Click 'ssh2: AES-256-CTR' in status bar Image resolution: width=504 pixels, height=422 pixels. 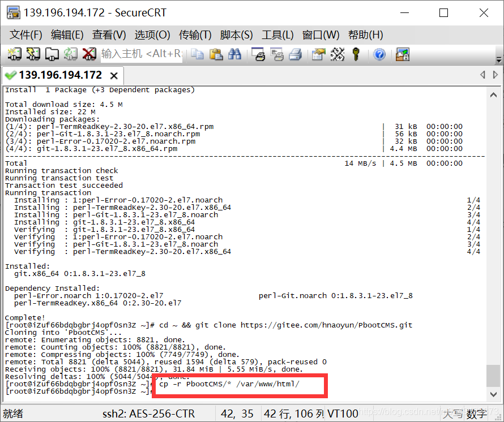[148, 414]
